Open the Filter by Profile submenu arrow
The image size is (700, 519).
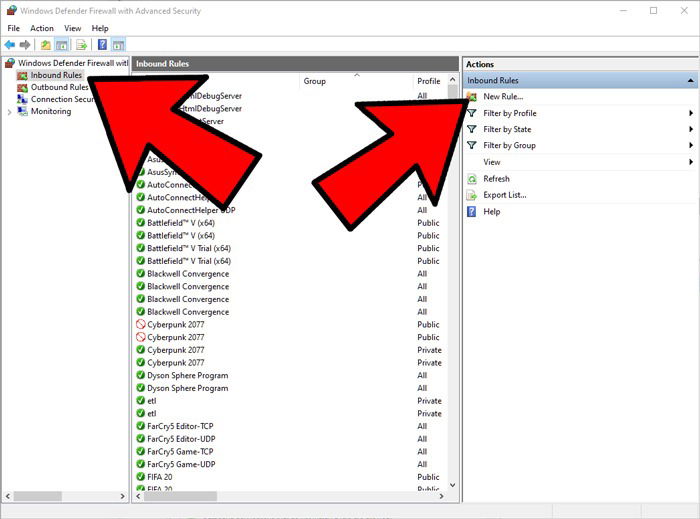tap(691, 113)
